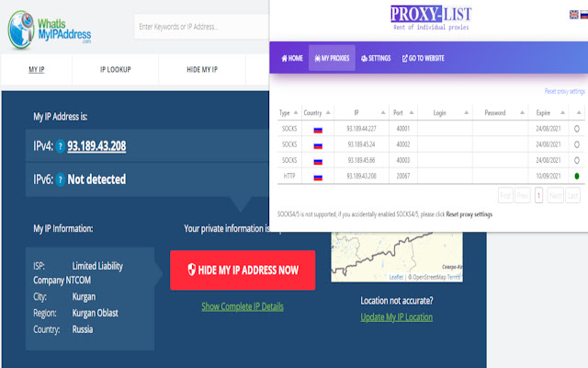Select expire date 10/09/2021
Screen dimensions: 588x368
pyautogui.click(x=548, y=176)
